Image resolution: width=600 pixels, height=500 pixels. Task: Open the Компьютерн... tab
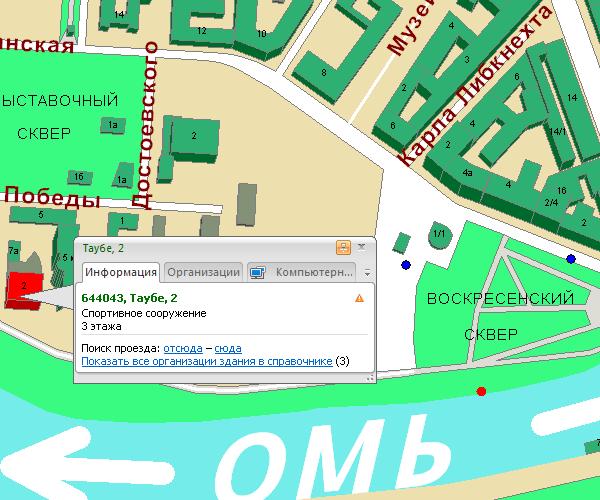(302, 272)
